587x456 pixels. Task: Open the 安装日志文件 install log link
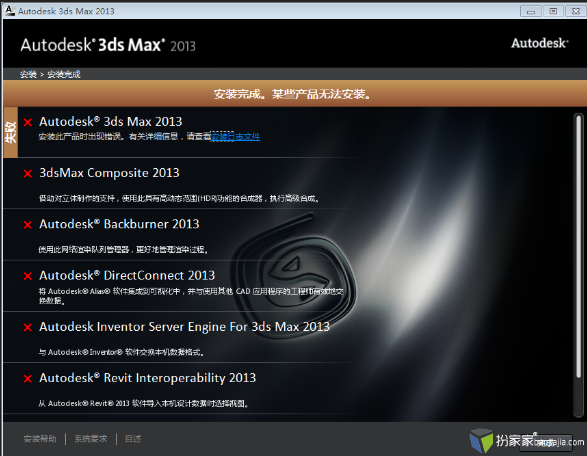235,137
